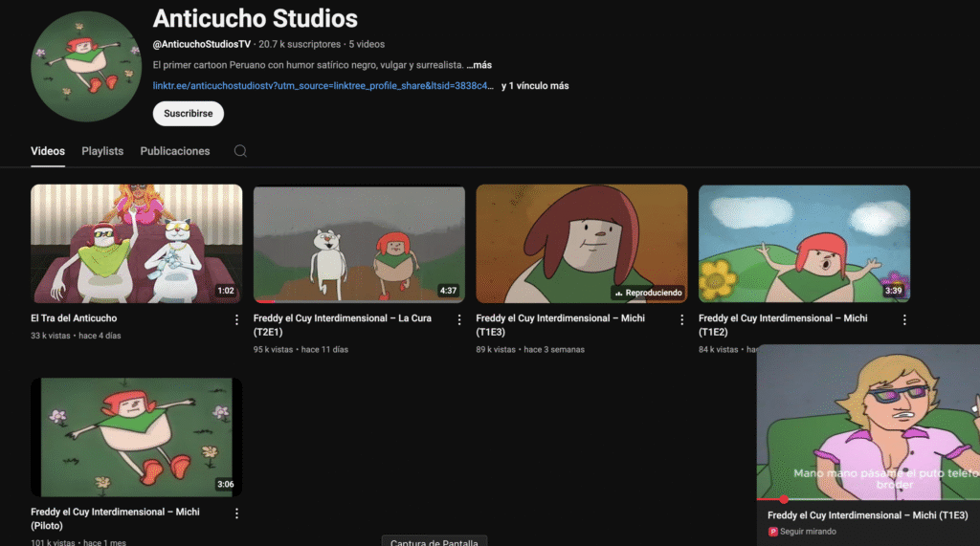Switch to the Videos tab
The height and width of the screenshot is (546, 980).
tap(48, 151)
